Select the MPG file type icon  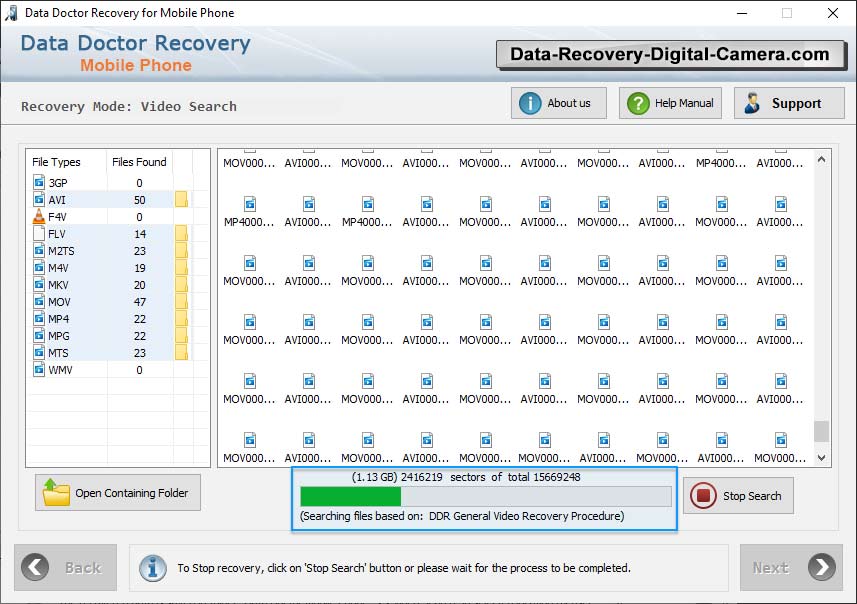(39, 335)
